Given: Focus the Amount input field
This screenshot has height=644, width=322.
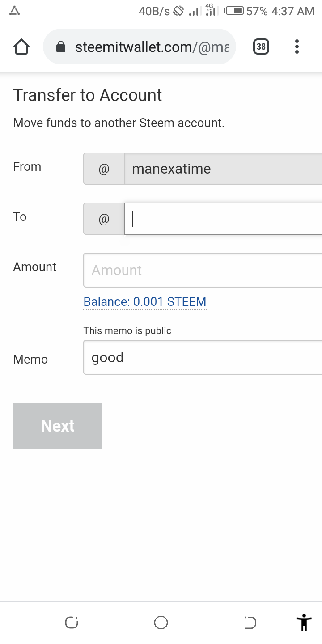Looking at the screenshot, I should coord(203,270).
